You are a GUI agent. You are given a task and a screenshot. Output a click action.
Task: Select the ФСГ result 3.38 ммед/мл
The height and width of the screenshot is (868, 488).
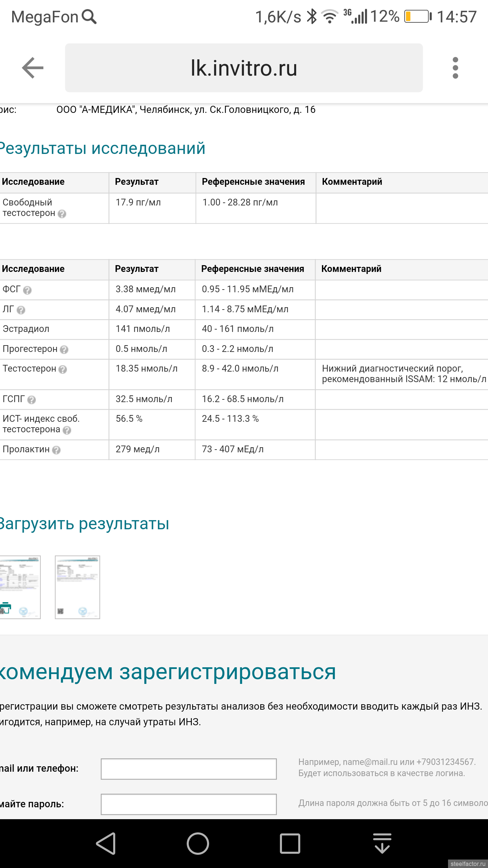click(x=146, y=289)
